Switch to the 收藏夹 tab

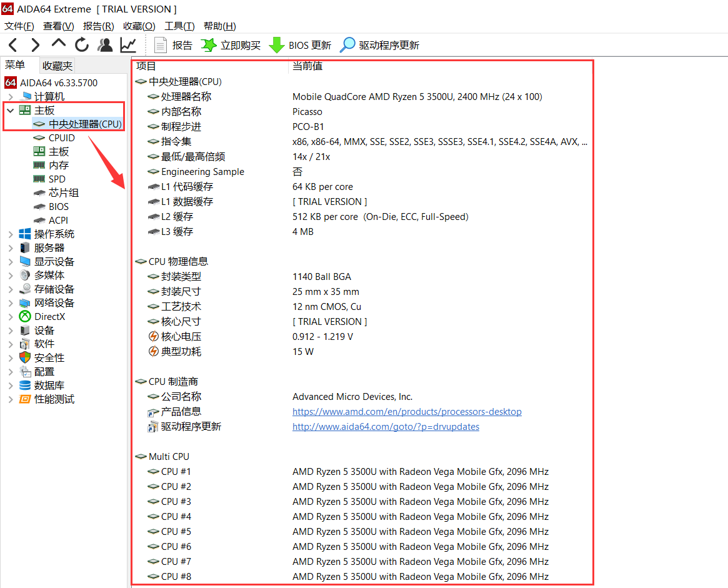point(56,65)
